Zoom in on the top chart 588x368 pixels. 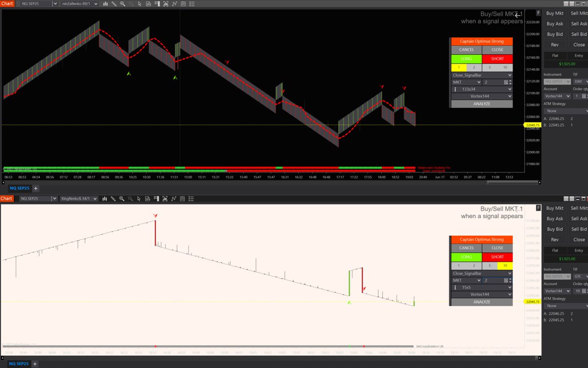coord(122,3)
